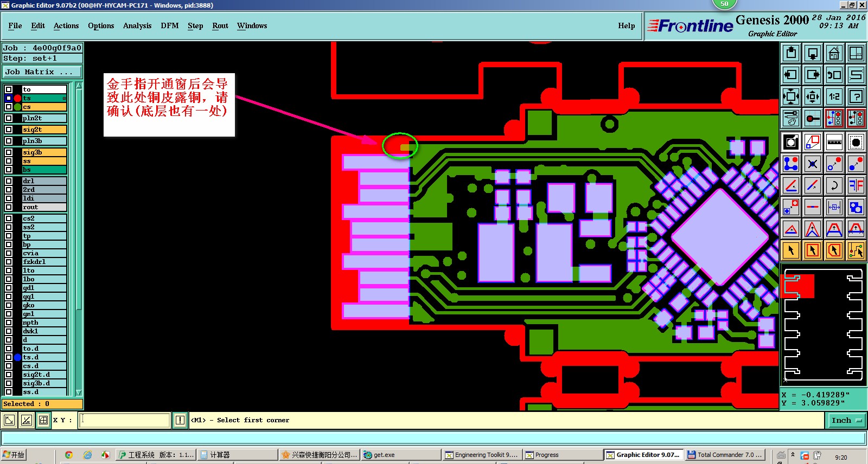This screenshot has height=464, width=868.
Task: Click the exclamation mark button beside coordinates
Action: 180,420
